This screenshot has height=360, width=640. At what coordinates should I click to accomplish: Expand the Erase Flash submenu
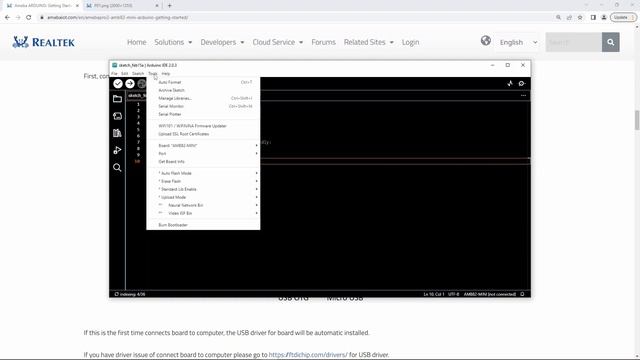(203, 181)
